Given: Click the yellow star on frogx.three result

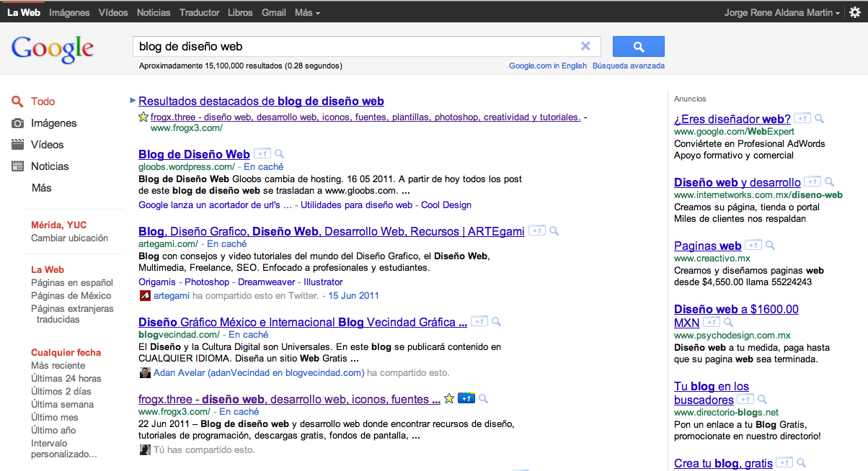Looking at the screenshot, I should (448, 398).
